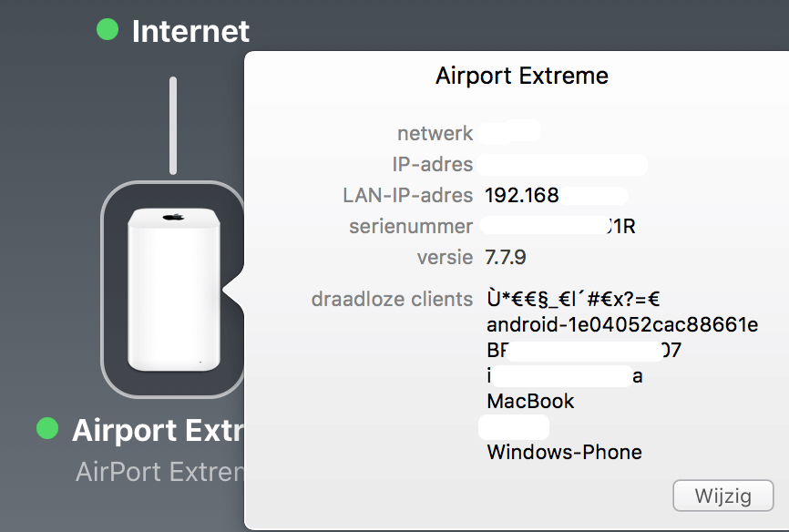Click the Airport Extreme popover title
This screenshot has width=789, height=532.
(x=522, y=76)
